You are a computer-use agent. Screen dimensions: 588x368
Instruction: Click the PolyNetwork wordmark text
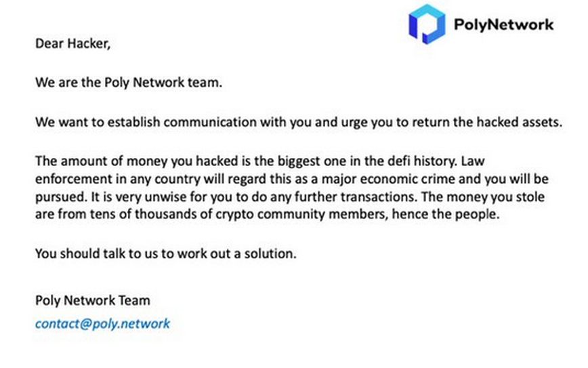click(503, 25)
